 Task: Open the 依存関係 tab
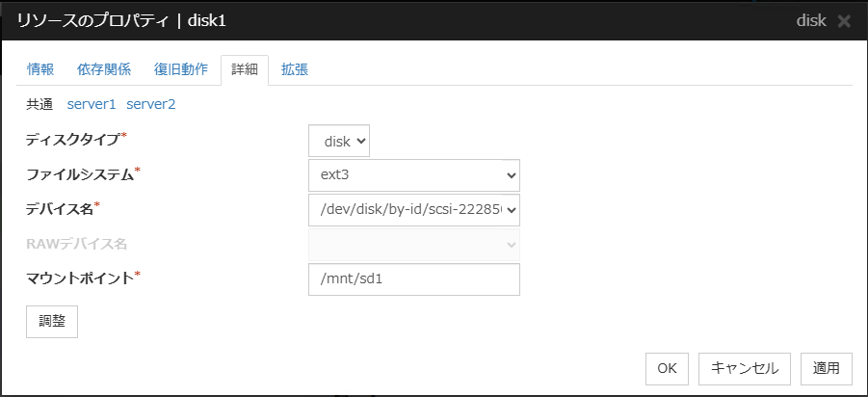pos(104,69)
